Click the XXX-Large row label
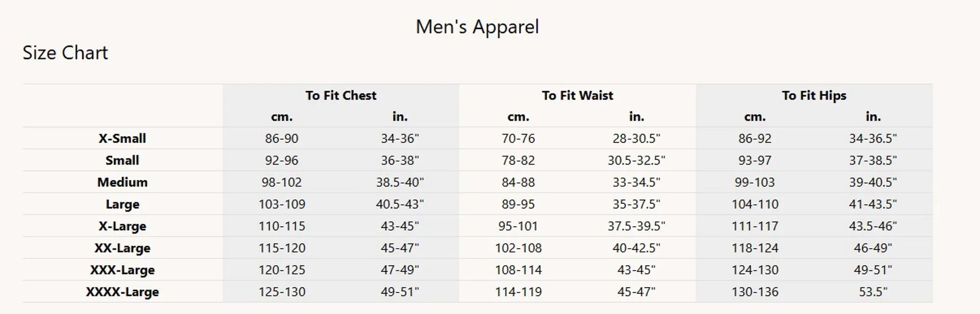 [122, 270]
